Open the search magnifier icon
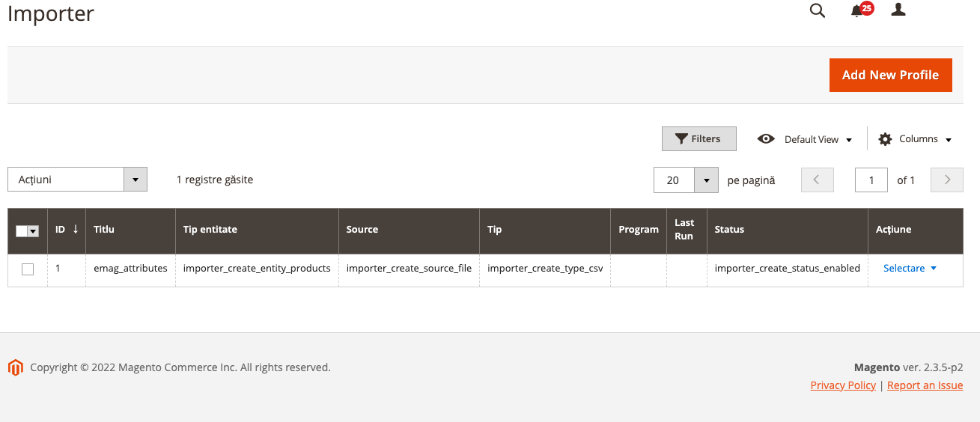The height and width of the screenshot is (422, 980). (818, 10)
